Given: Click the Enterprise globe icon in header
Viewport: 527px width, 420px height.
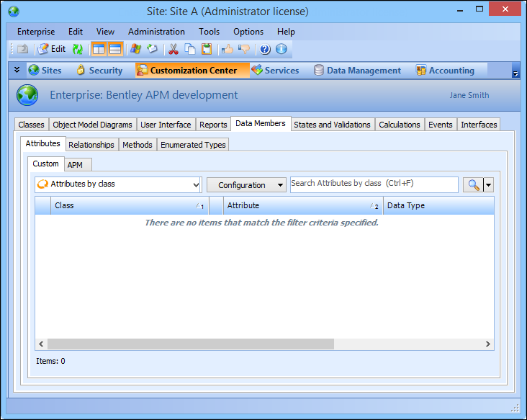Looking at the screenshot, I should (x=27, y=95).
